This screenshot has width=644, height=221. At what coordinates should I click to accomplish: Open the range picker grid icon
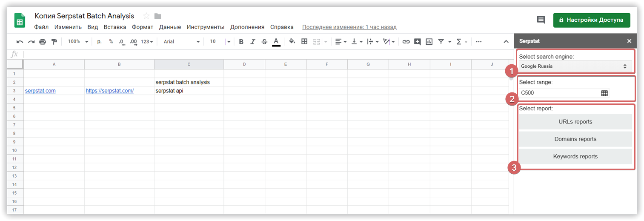[604, 93]
